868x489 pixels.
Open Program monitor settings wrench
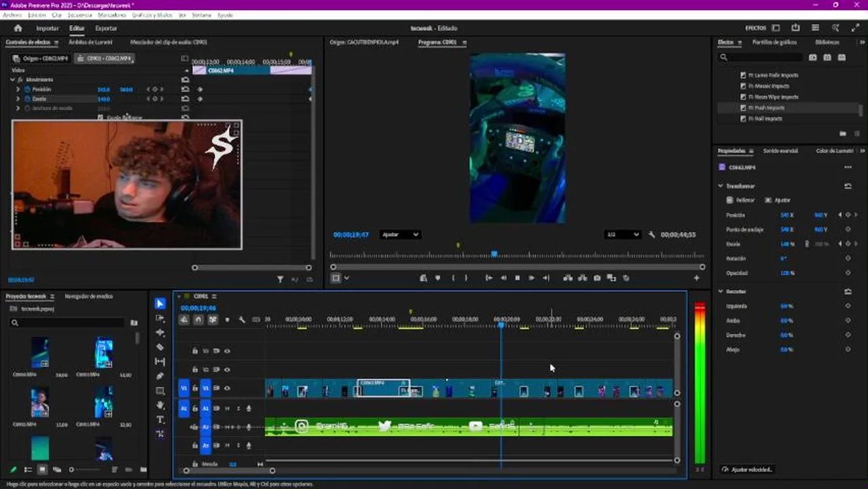click(652, 234)
